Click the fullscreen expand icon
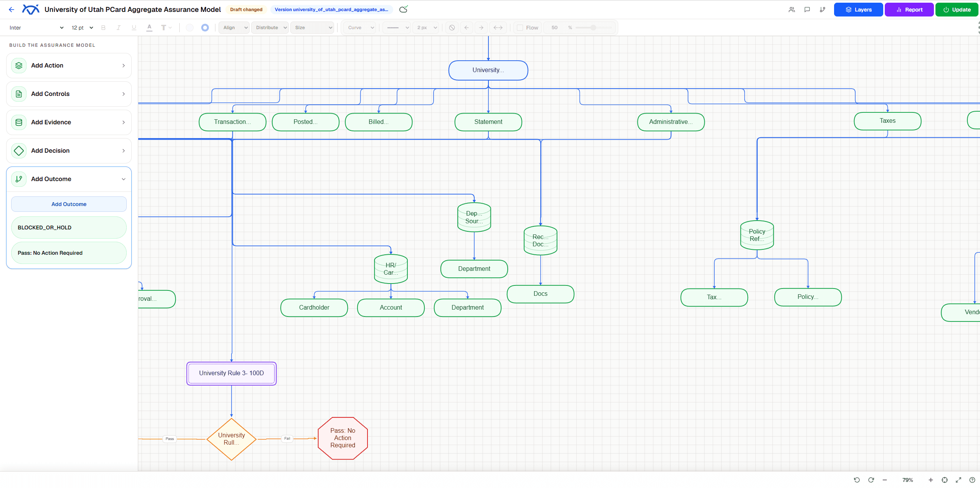Screen dimensions: 980x488 (x=958, y=480)
